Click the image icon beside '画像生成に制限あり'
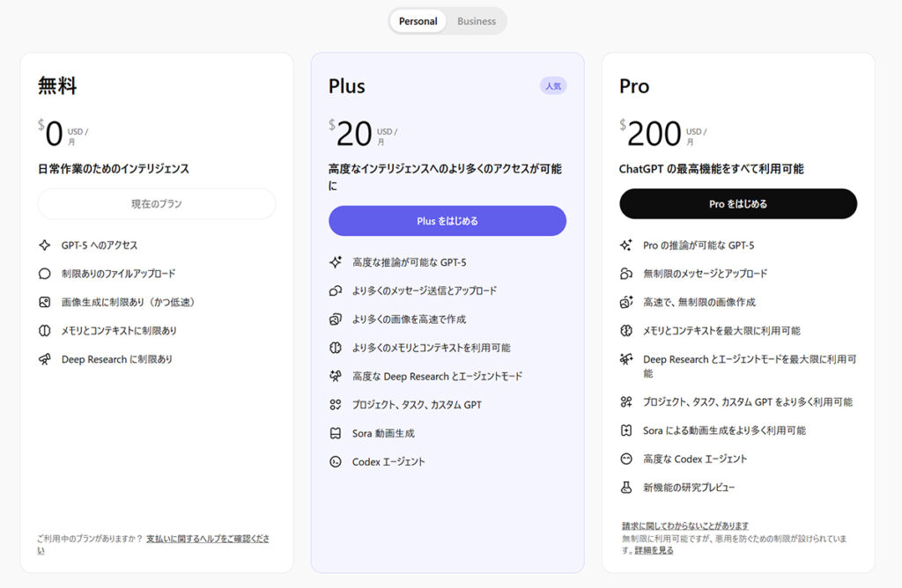Image resolution: width=902 pixels, height=588 pixels. coord(45,302)
